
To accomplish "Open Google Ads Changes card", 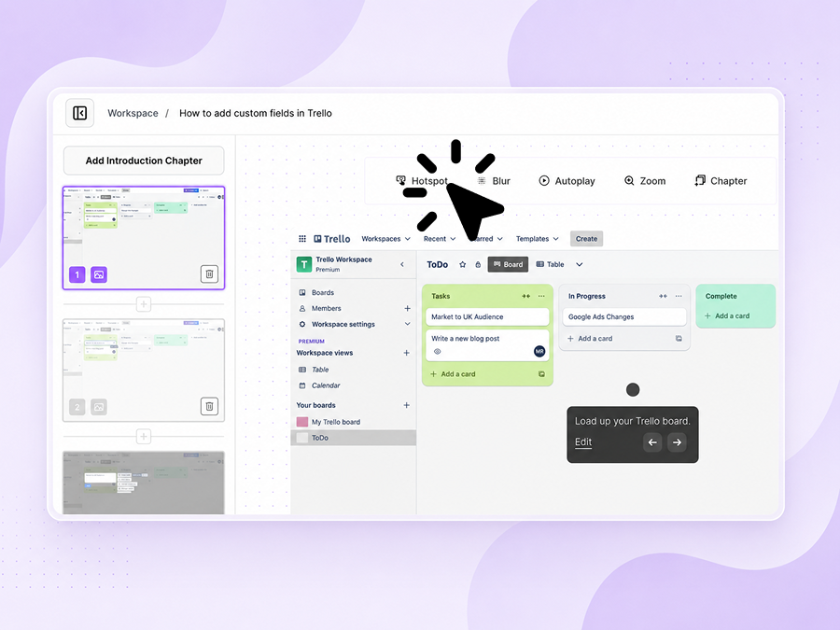I will (x=624, y=317).
